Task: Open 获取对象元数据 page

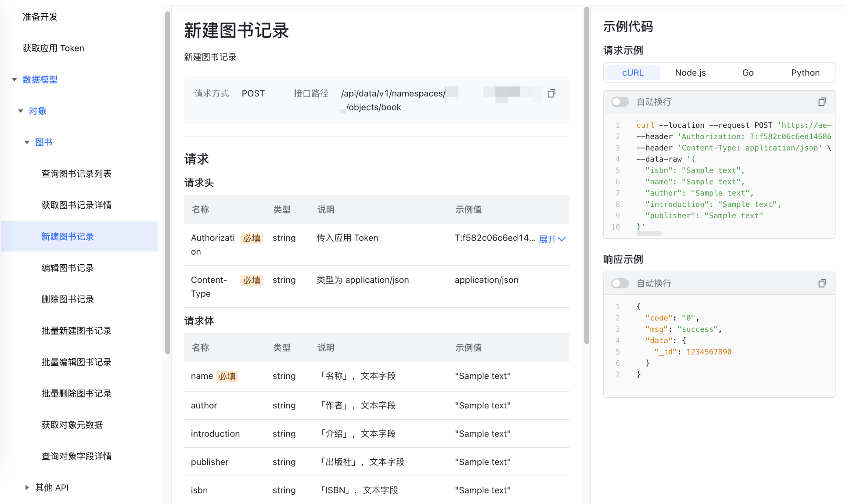Action: tap(72, 425)
